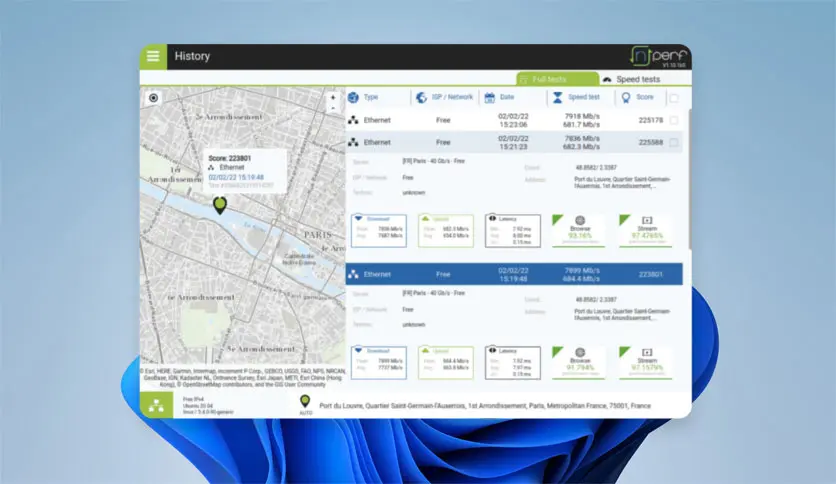The image size is (836, 484).
Task: Switch to the Full tests tab
Action: [x=557, y=79]
